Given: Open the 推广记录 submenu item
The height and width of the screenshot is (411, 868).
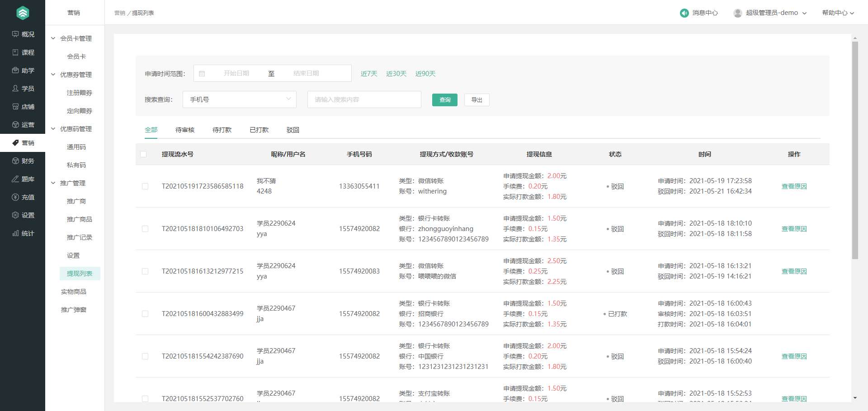Looking at the screenshot, I should coord(80,237).
